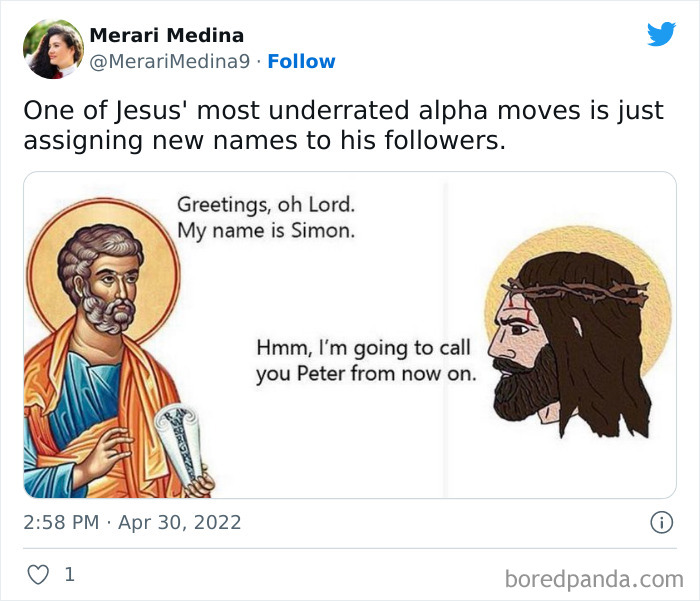This screenshot has height=601, width=700.
Task: Like the tweet with the heart icon
Action: coord(36,575)
